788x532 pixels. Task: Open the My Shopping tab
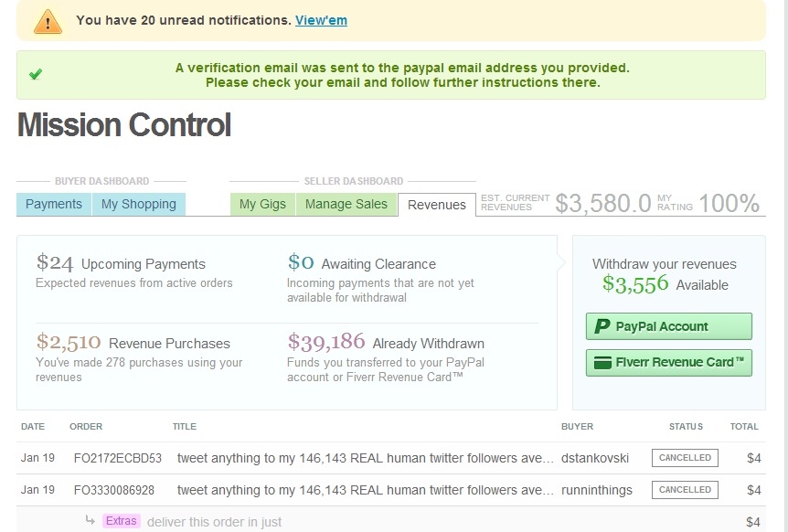[139, 204]
